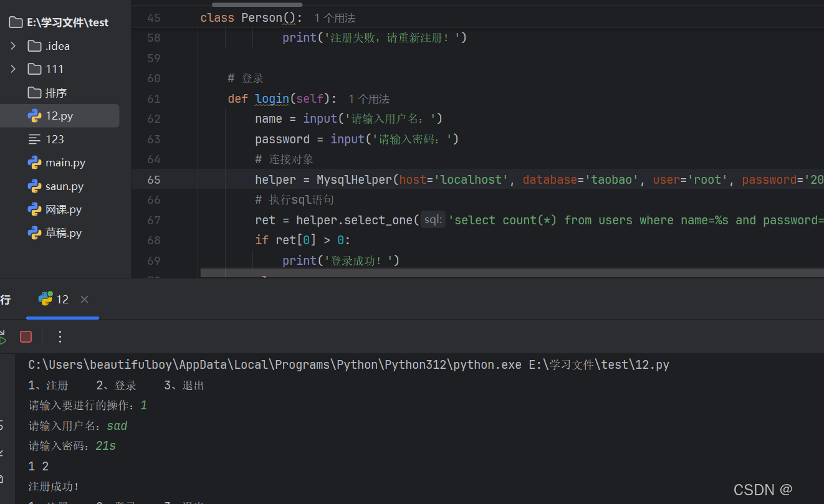
Task: Click '1 个用法' next to class Person()
Action: pos(334,17)
